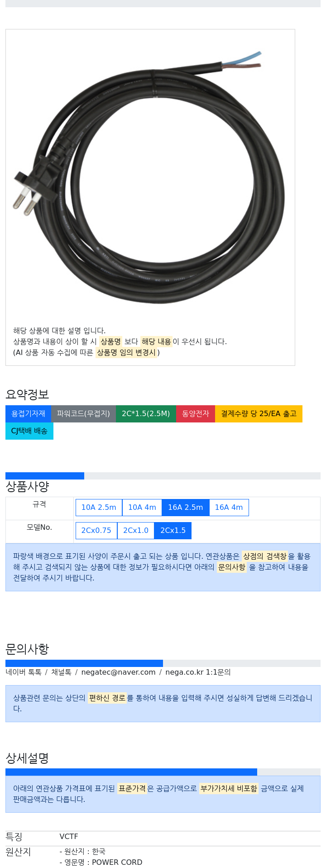Select model 2Cx0.75
The image size is (326, 868).
click(96, 531)
